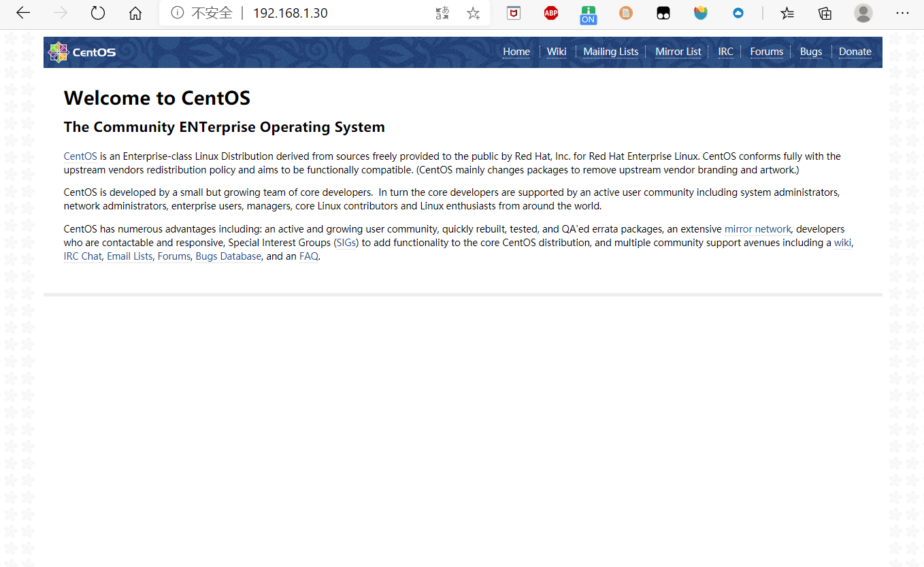The image size is (924, 567).
Task: Click the CentOS logo in header
Action: [x=82, y=52]
